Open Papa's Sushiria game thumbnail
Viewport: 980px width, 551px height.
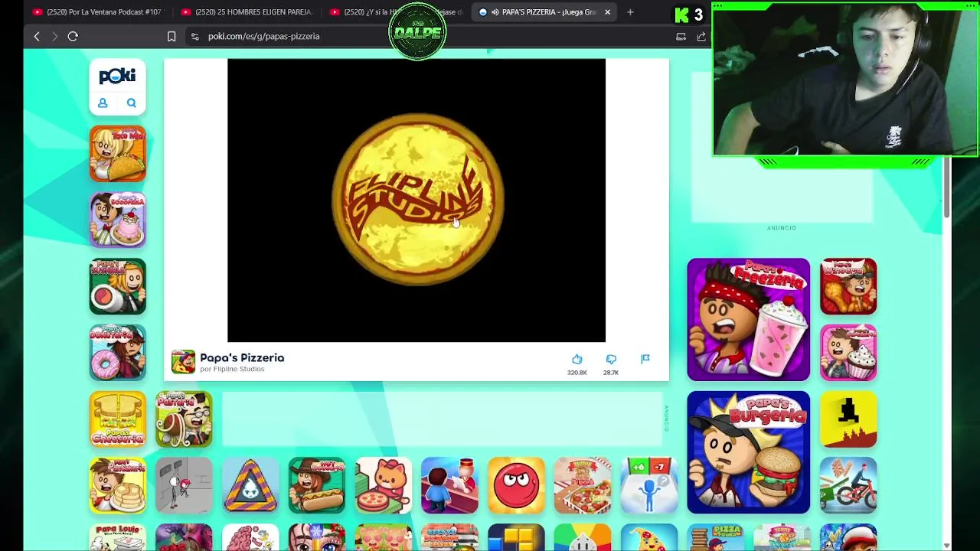coord(117,287)
